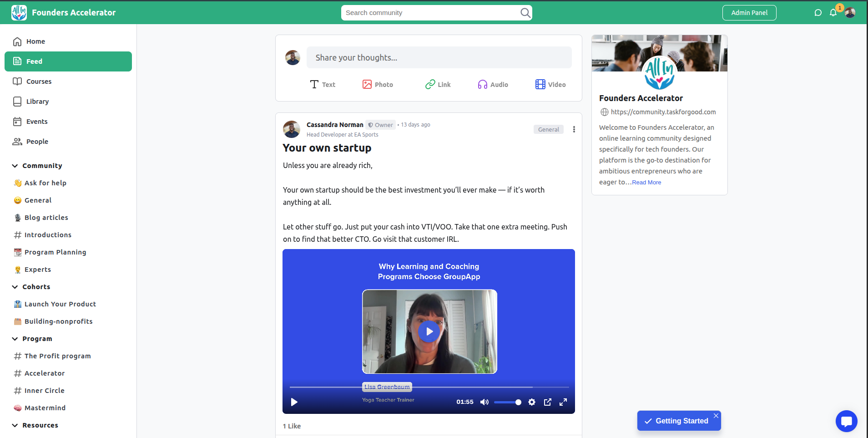Viewport: 868px width, 438px height.
Task: Click Getting Started button
Action: coord(679,421)
